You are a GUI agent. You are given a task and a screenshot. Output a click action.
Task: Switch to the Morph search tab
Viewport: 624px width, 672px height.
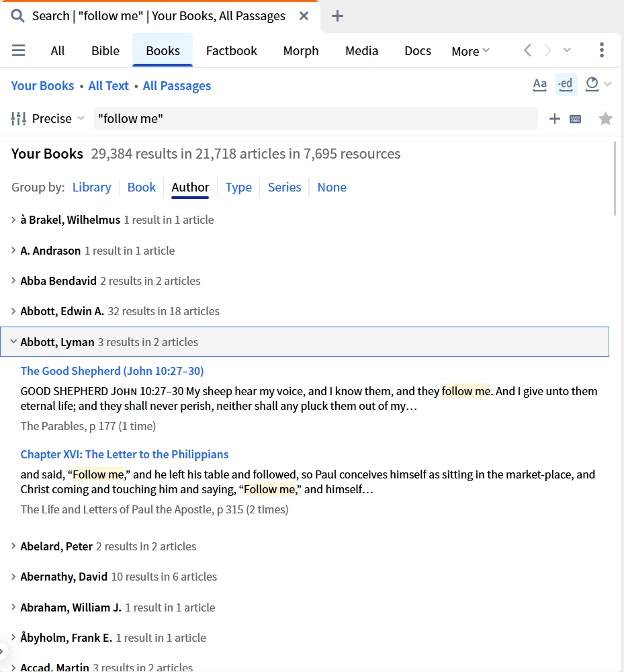pos(301,50)
